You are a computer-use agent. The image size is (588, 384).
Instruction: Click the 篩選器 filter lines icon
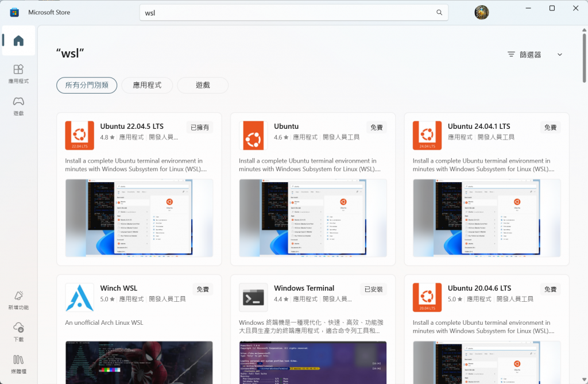(x=511, y=55)
